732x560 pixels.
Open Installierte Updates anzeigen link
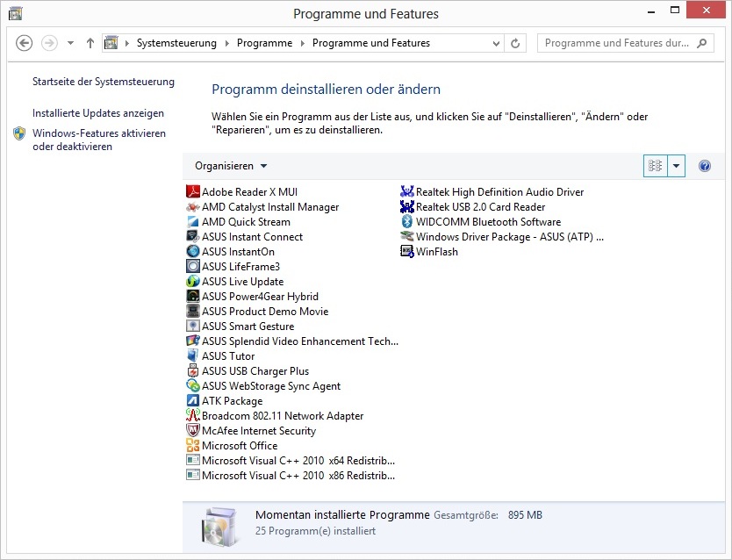(x=98, y=113)
